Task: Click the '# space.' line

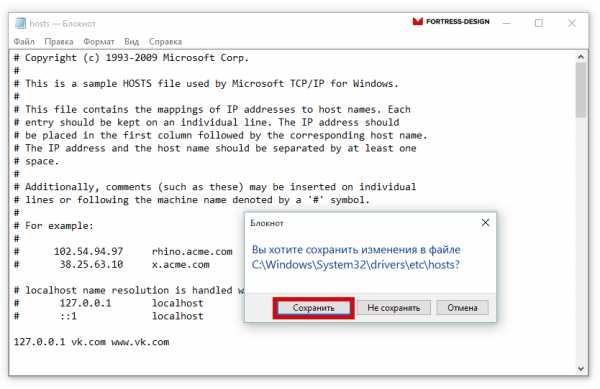Action: tap(36, 161)
